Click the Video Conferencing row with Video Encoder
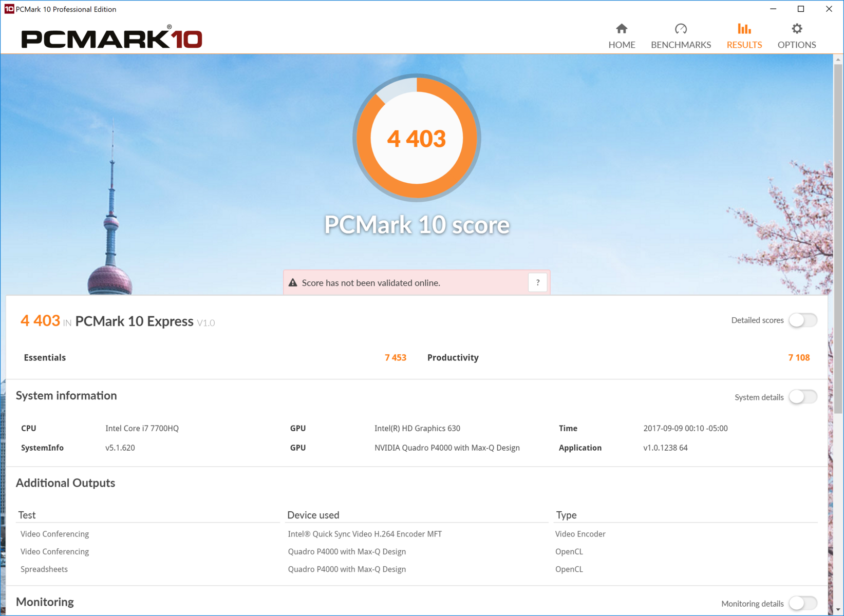This screenshot has height=616, width=844. (417, 534)
